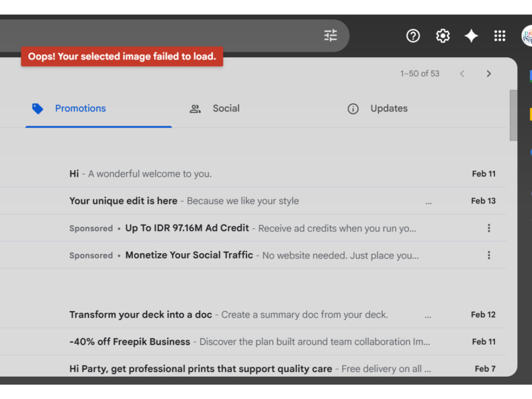Switch to the Promotions tab
This screenshot has width=532, height=399.
coord(98,109)
